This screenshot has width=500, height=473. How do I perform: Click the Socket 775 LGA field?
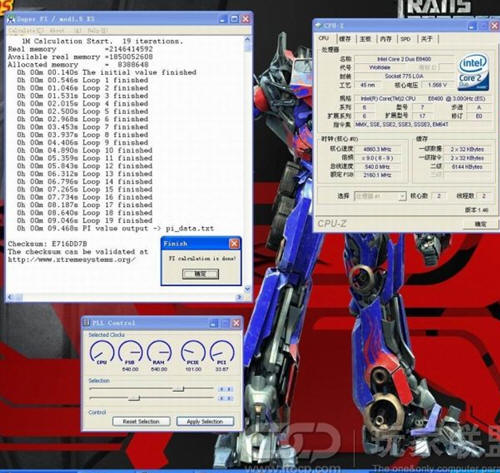click(x=404, y=76)
